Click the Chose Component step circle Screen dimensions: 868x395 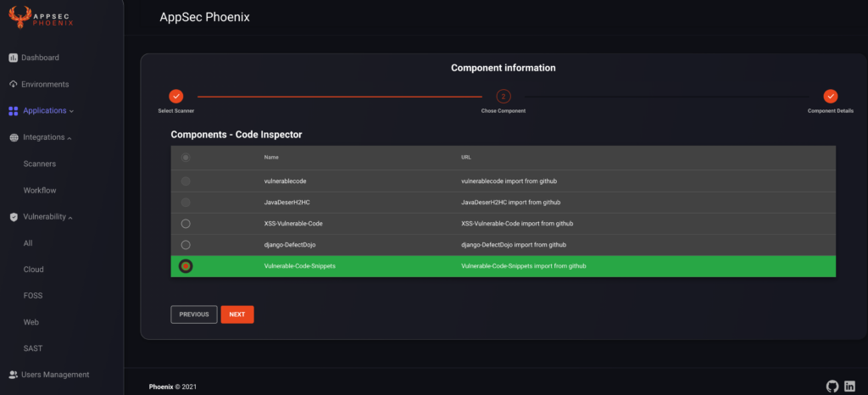click(x=504, y=97)
